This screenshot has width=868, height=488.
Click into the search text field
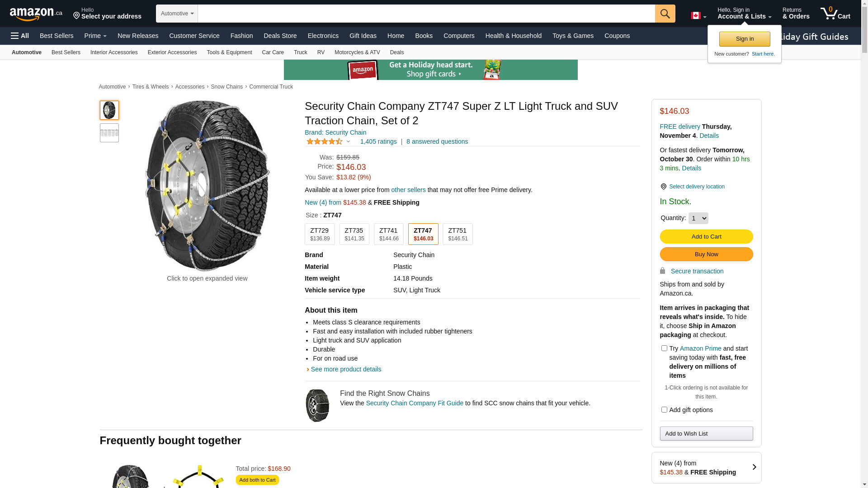click(426, 14)
